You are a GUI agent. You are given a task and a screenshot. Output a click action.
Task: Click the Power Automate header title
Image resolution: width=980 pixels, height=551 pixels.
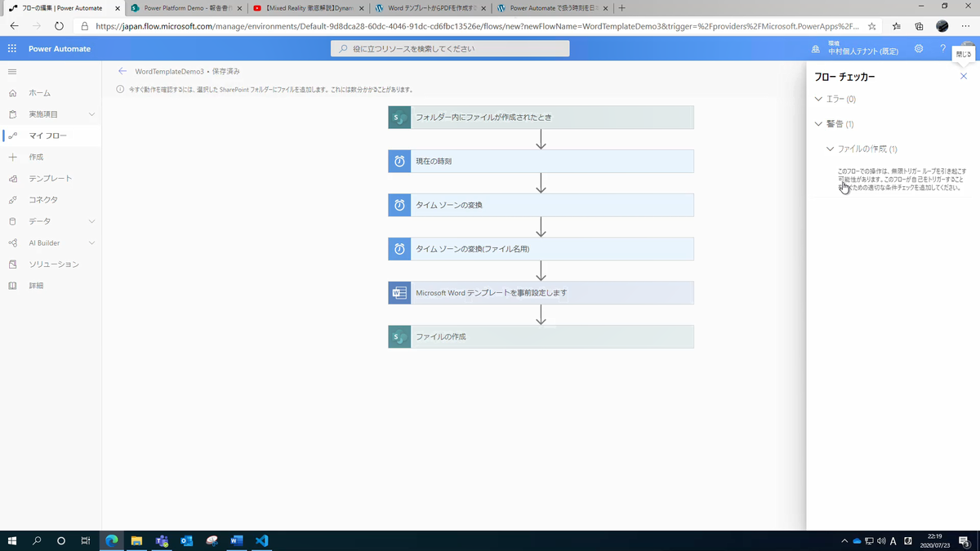(60, 49)
